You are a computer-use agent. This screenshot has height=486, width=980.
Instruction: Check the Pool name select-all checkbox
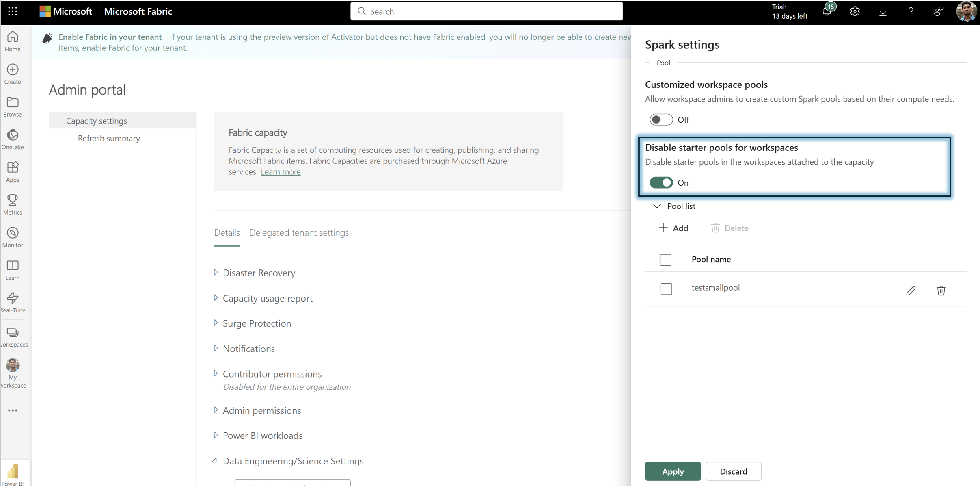click(665, 260)
